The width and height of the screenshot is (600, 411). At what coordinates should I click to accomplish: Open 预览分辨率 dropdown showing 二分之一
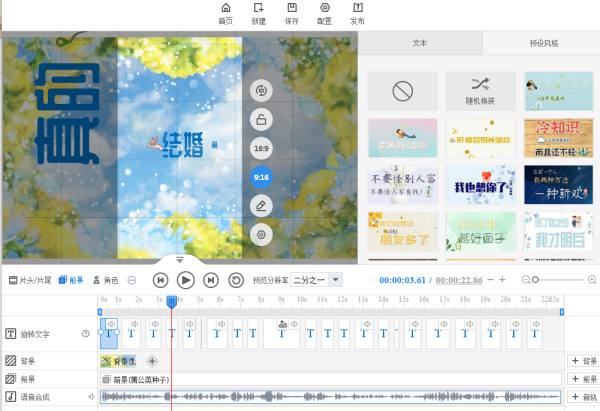pyautogui.click(x=316, y=280)
